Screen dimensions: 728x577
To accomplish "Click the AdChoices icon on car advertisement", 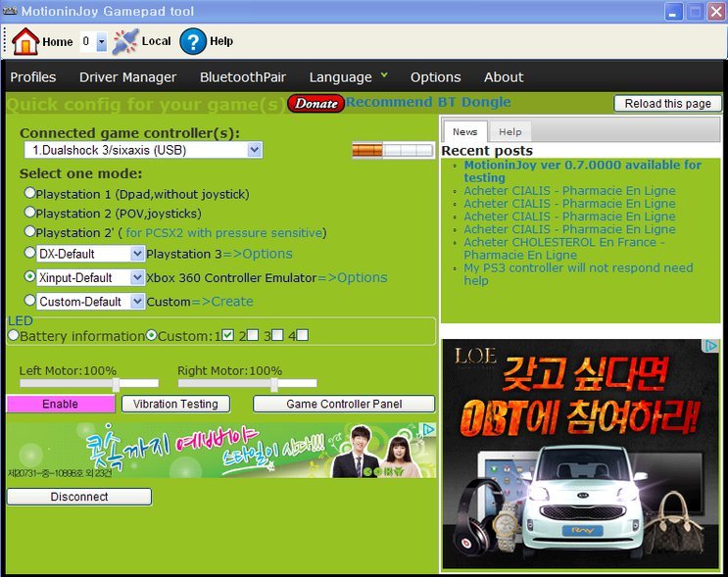I will click(x=710, y=346).
